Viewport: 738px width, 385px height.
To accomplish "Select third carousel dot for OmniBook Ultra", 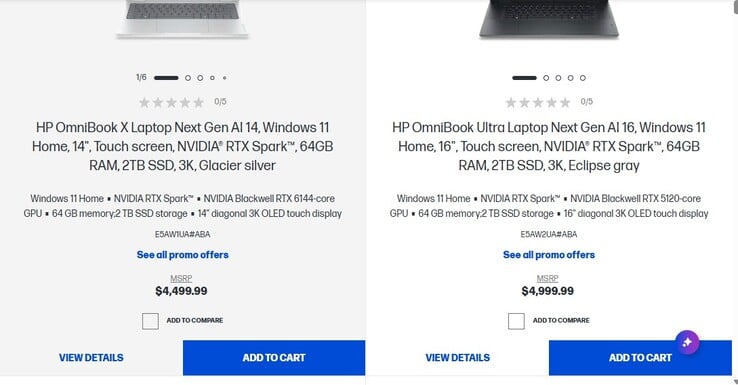I will [x=558, y=78].
